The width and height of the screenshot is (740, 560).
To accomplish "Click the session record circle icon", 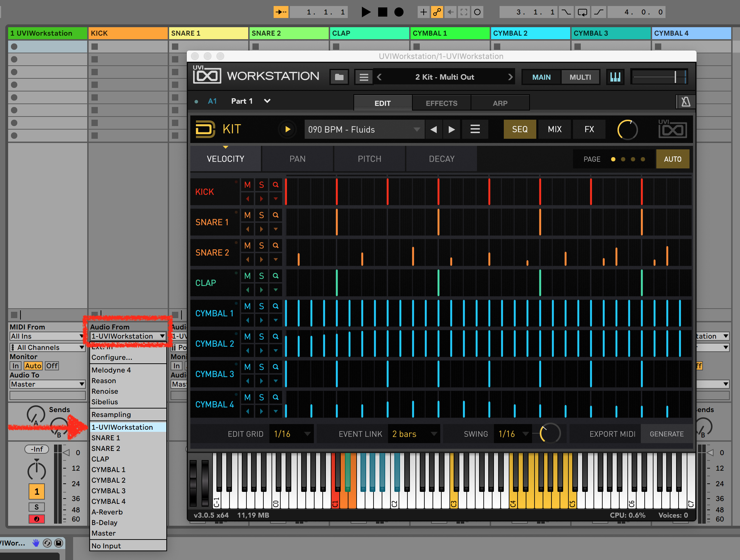I will coord(477,12).
